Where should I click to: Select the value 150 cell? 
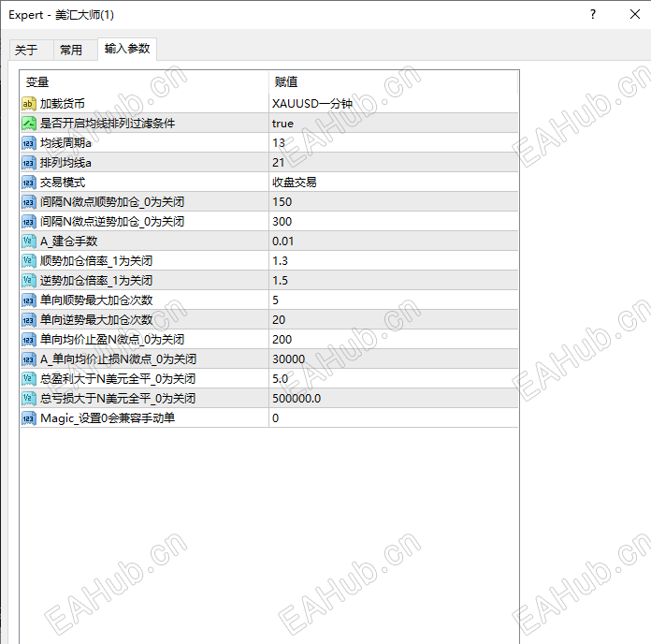pos(394,202)
